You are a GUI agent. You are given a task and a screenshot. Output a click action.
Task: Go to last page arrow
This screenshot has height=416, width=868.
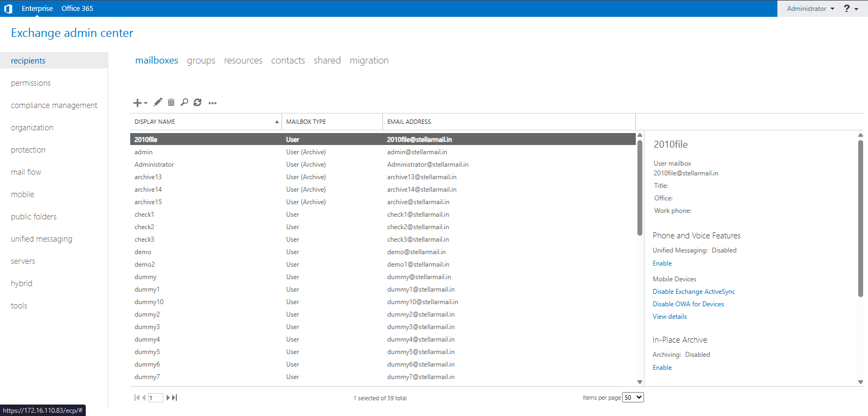point(175,398)
